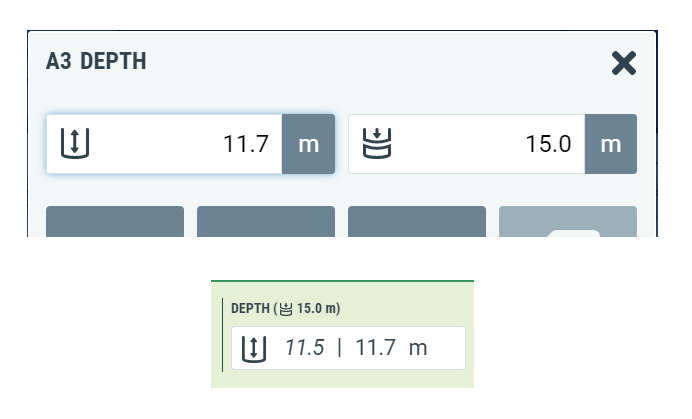Click the m unit button next to 11.7
This screenshot has height=419, width=692.
point(308,144)
